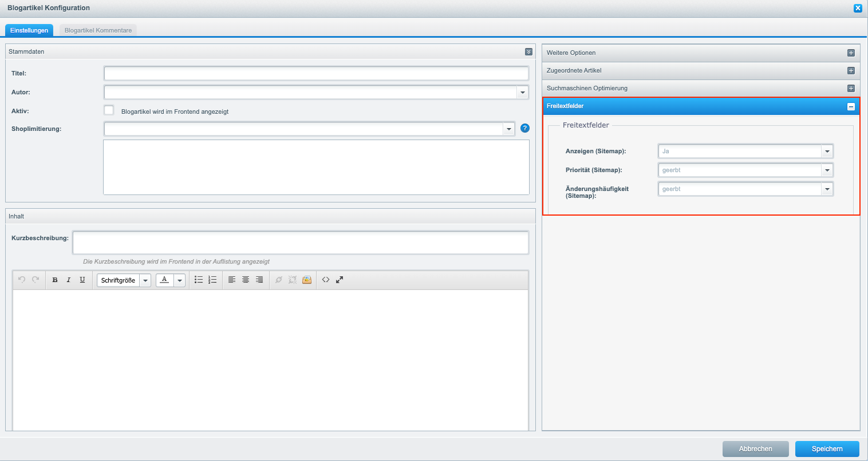Open the Shoplimitierung dropdown

click(509, 129)
